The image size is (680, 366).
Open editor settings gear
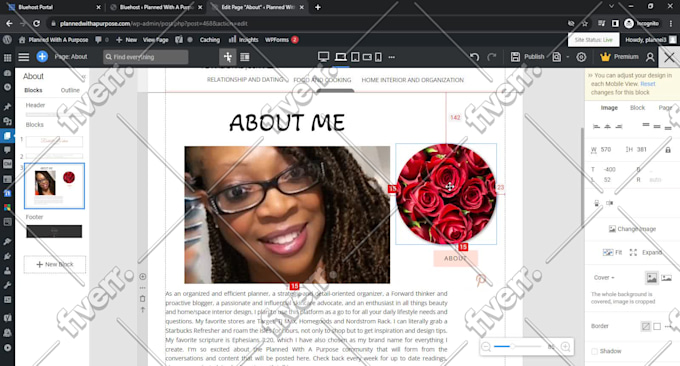coord(581,57)
